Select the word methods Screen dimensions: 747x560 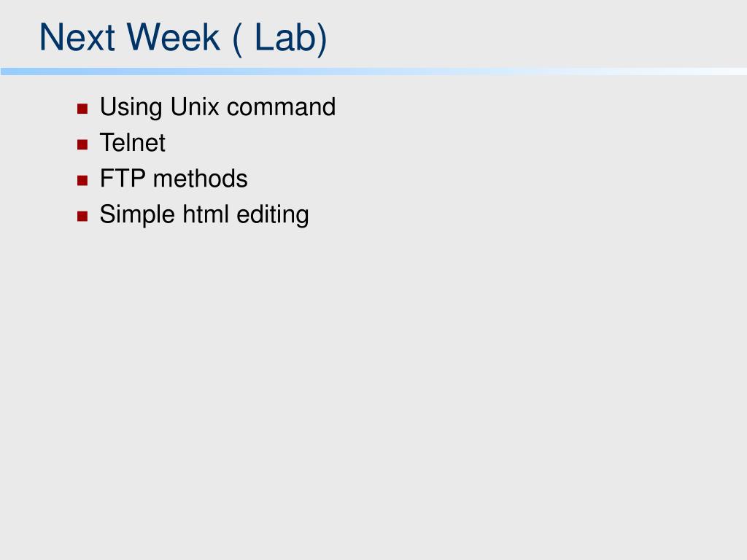(x=201, y=179)
